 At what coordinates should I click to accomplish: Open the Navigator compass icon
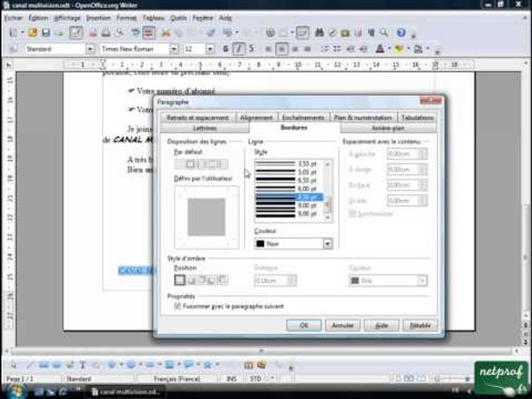[332, 33]
